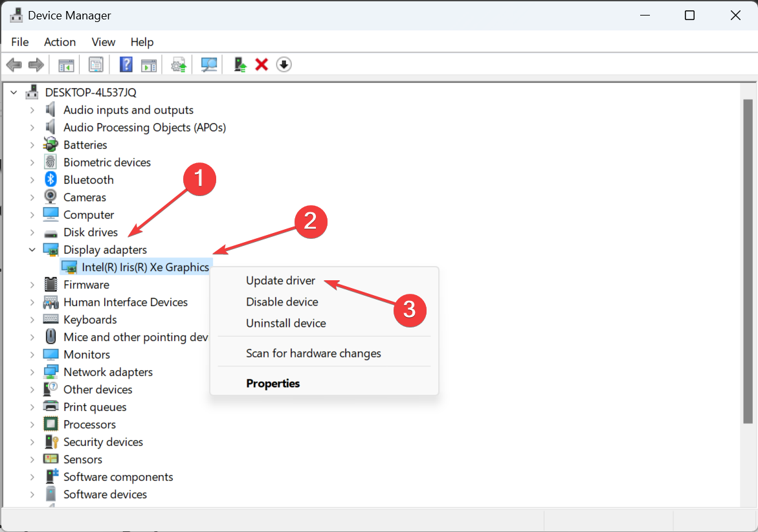The image size is (758, 532).
Task: Expand Audio inputs and outputs
Action: (x=32, y=109)
